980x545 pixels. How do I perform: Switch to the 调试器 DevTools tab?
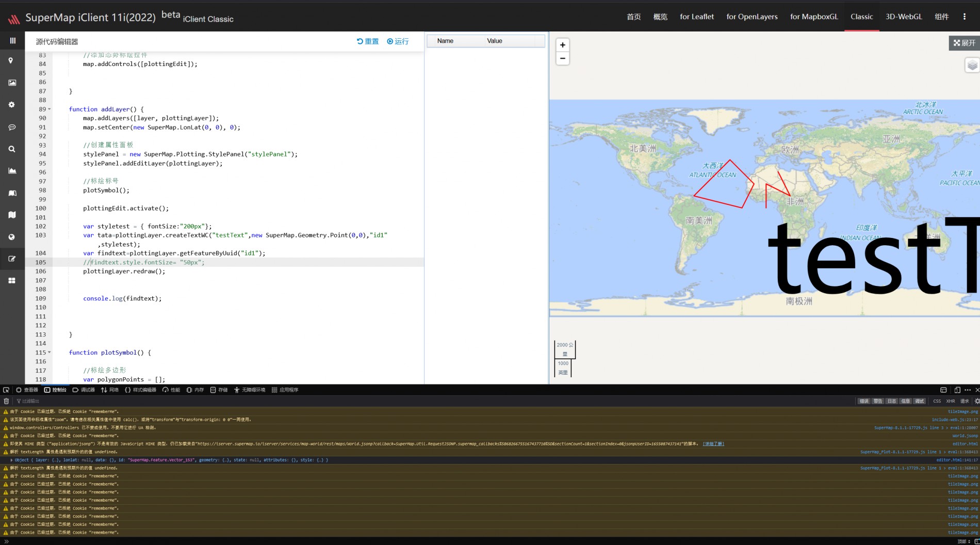click(x=84, y=390)
